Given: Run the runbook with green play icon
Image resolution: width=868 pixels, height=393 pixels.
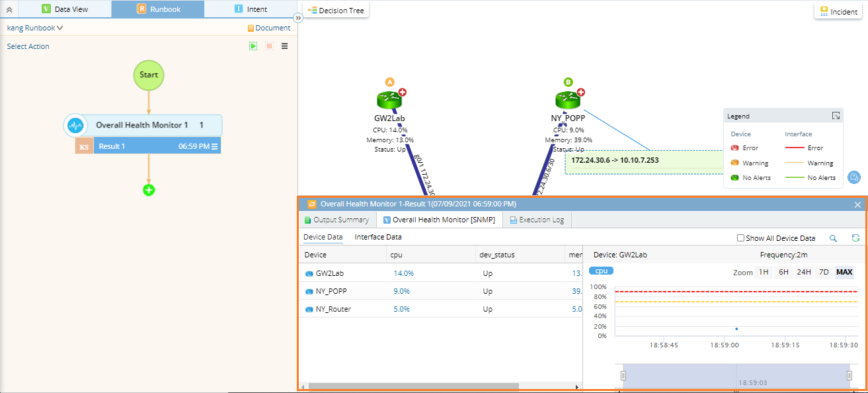Looking at the screenshot, I should 253,46.
